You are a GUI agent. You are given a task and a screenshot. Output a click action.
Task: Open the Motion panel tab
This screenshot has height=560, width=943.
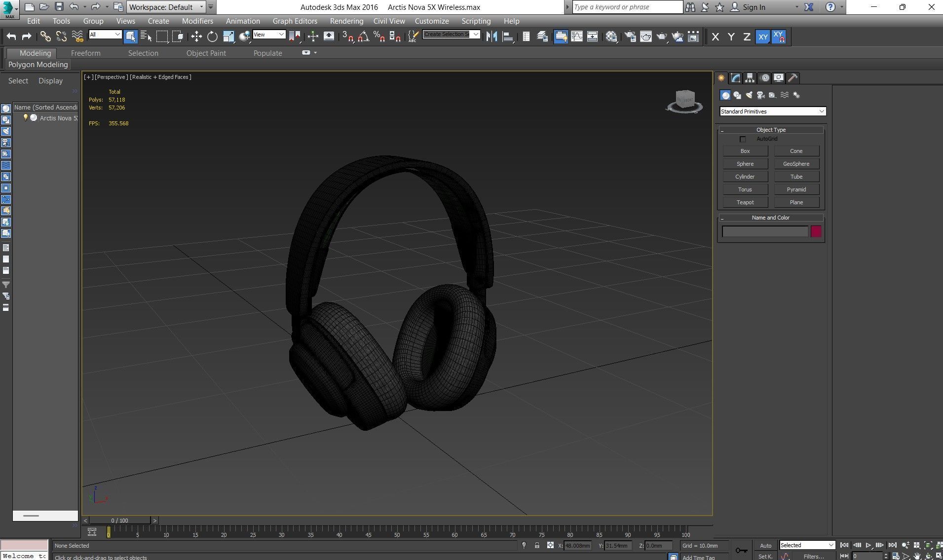[765, 78]
